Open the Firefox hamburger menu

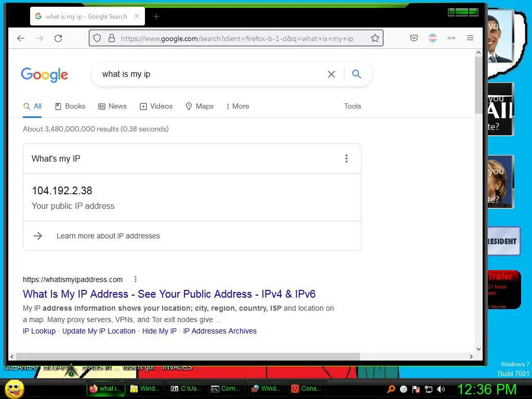[470, 38]
